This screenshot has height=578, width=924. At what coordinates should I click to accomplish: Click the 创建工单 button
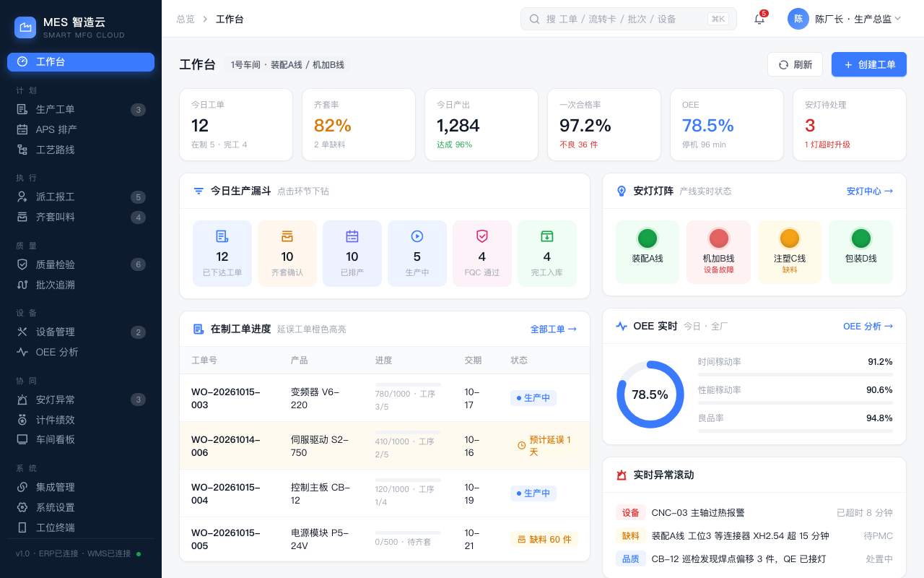click(x=869, y=64)
